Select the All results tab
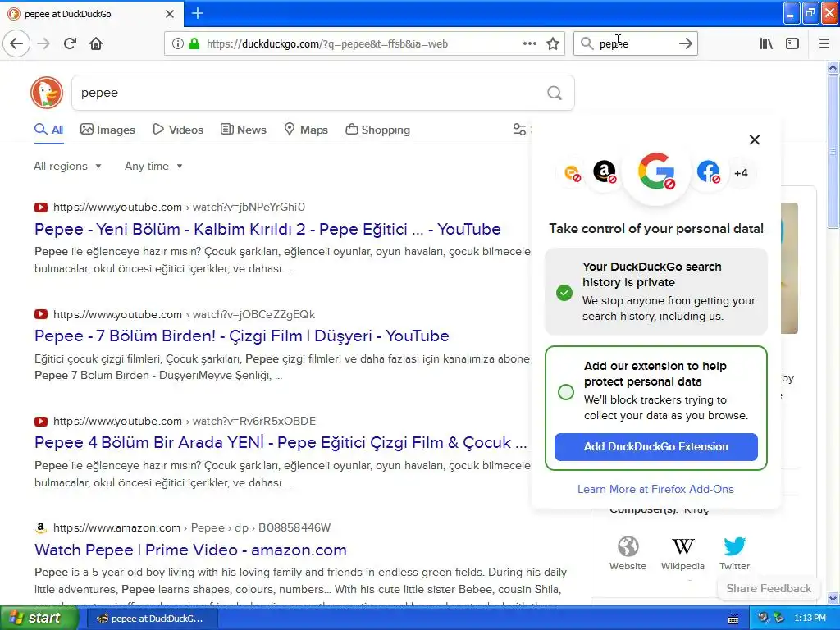 pyautogui.click(x=48, y=130)
